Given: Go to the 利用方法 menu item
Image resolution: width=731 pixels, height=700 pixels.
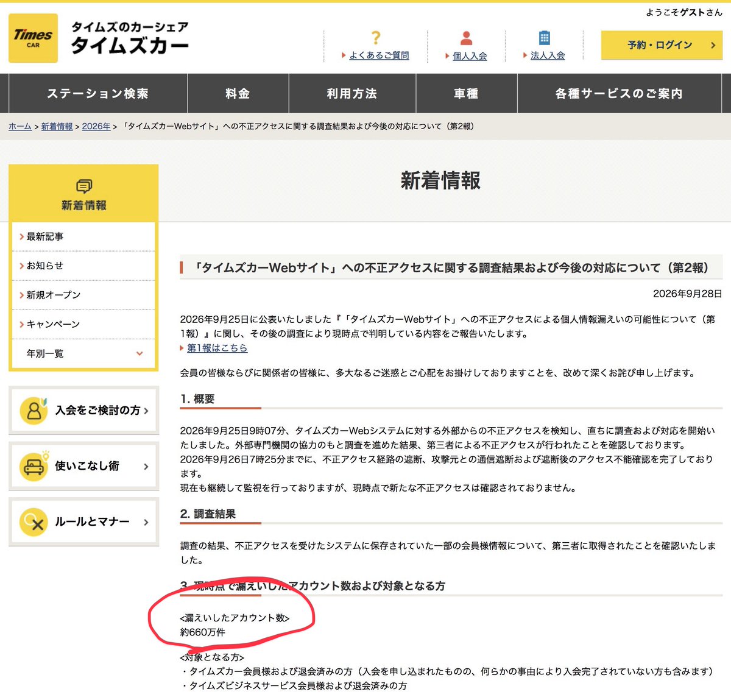Looking at the screenshot, I should [352, 93].
